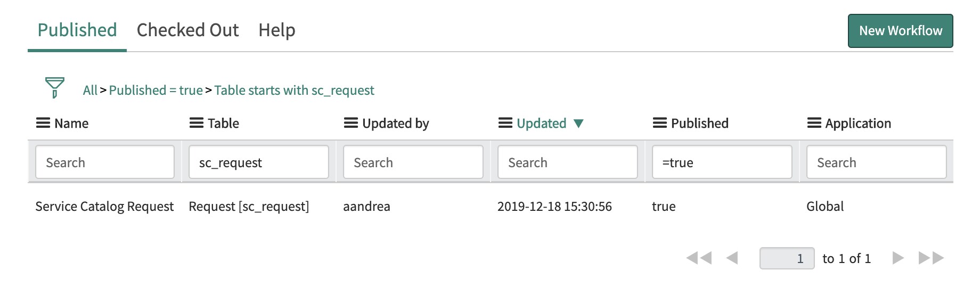Open the Help tab

pos(277,30)
